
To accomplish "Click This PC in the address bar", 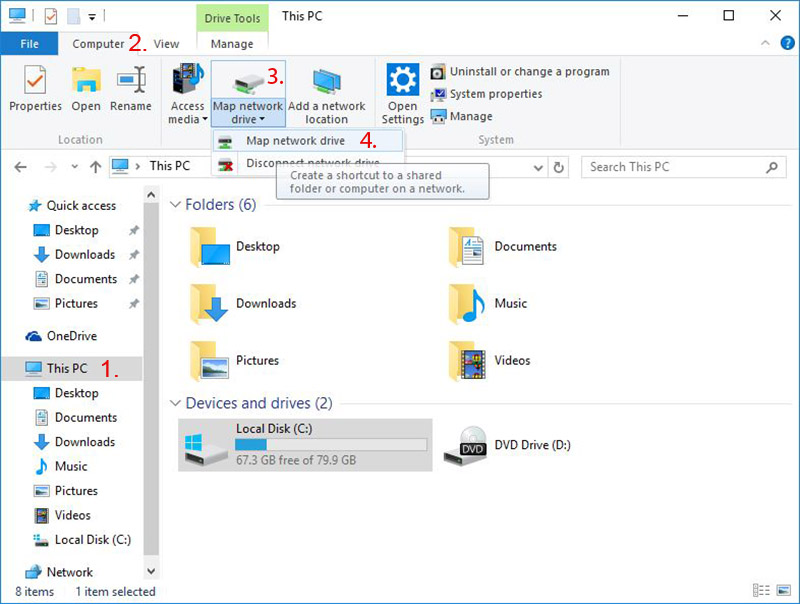I will (169, 166).
